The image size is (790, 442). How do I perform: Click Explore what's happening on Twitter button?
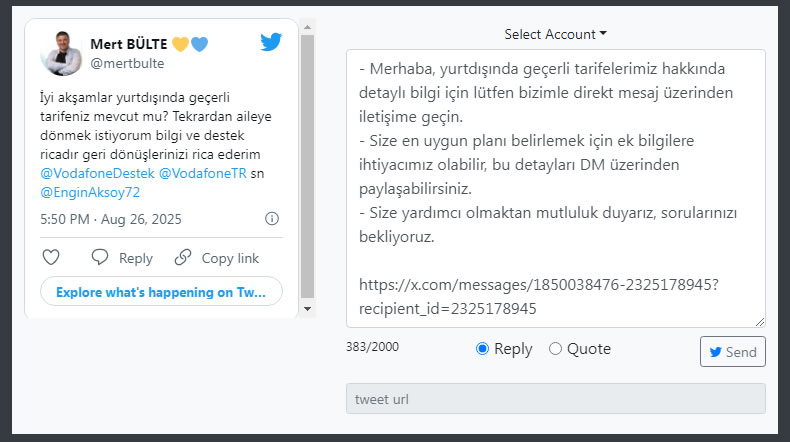161,292
